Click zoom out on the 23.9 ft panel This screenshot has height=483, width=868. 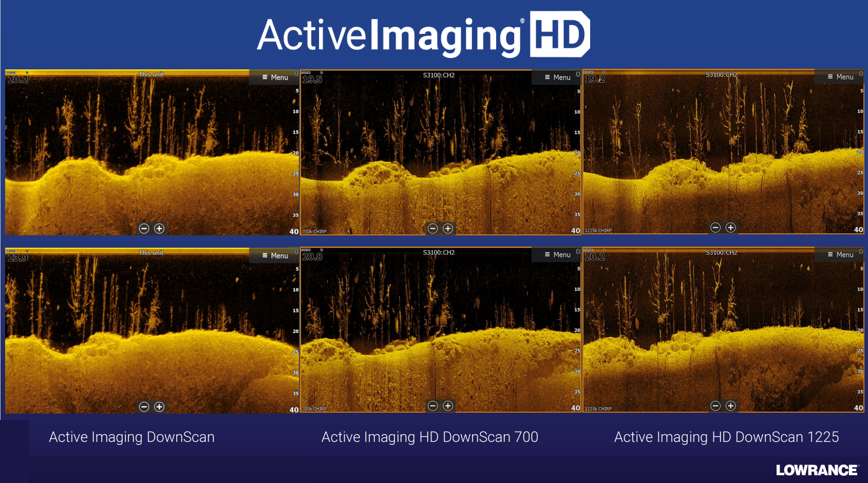[x=144, y=407]
